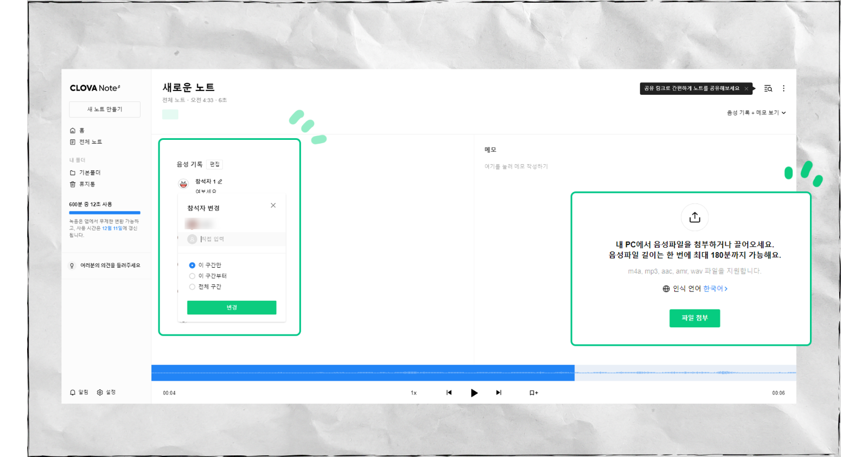Viewport: 868px width, 457px height.
Task: Open the three-dot more menu
Action: [783, 88]
